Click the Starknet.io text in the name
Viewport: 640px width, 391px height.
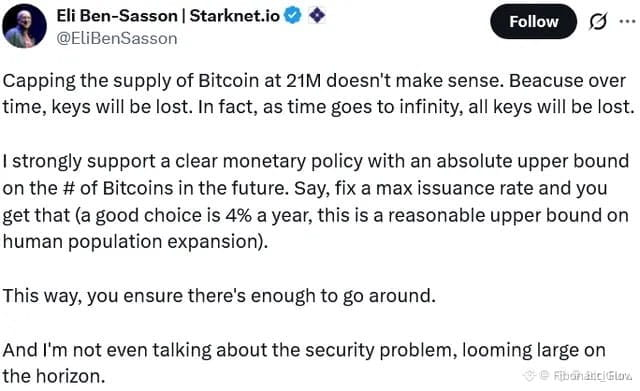point(235,16)
